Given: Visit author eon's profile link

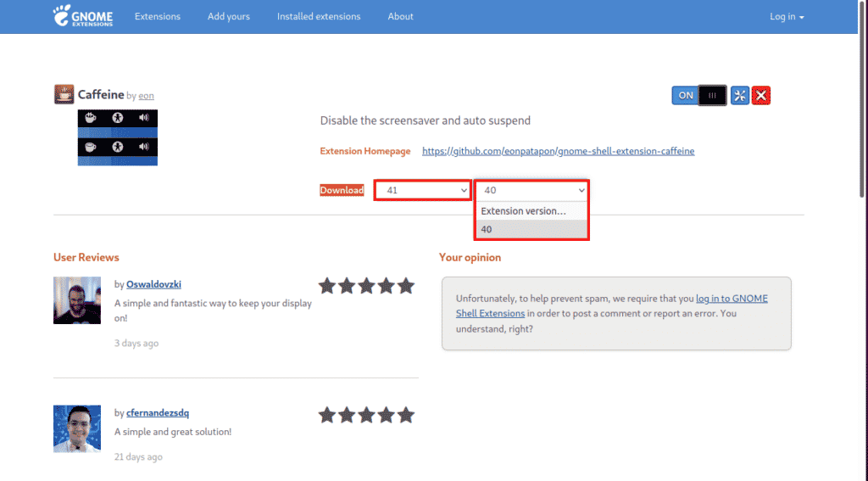Looking at the screenshot, I should tap(146, 96).
